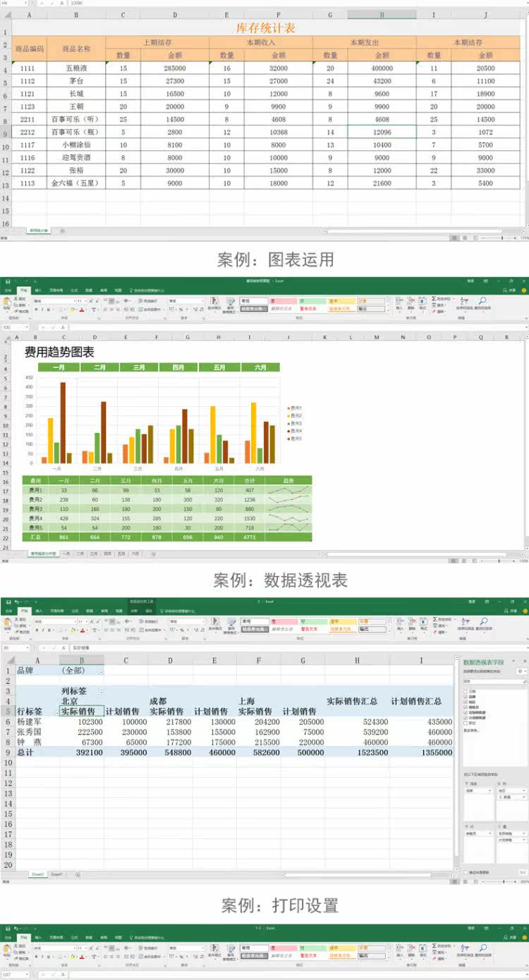Apply green 好 cell style in 费用趋势图表 ribbon
Viewport: 529px width, 980px height.
tap(312, 302)
